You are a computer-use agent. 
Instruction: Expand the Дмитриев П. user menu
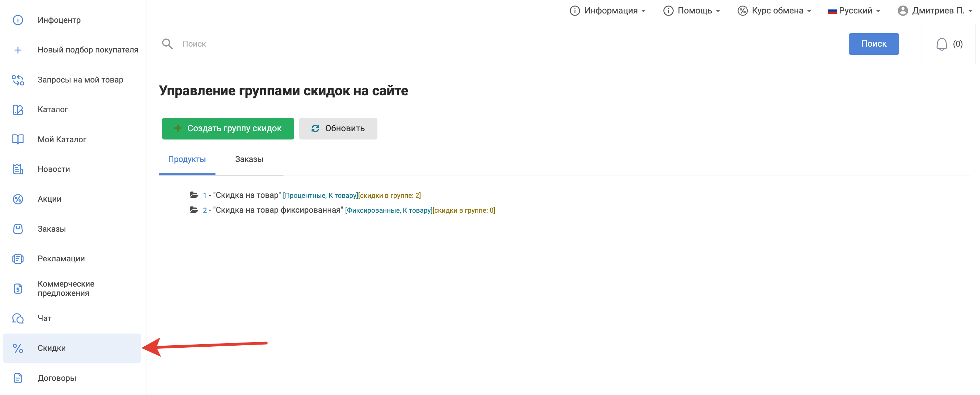coord(934,11)
